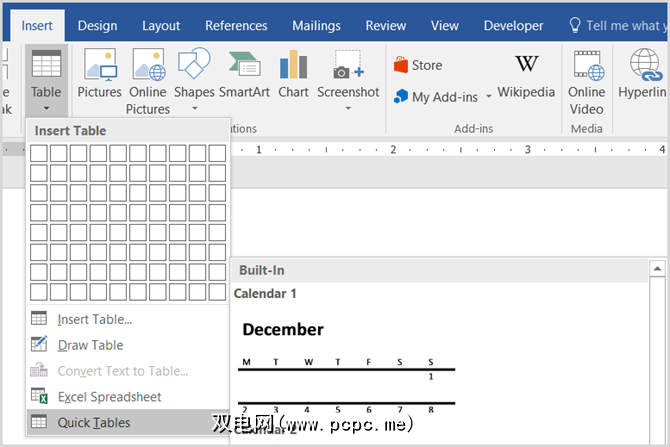Click the Pictures icon
670x447 pixels.
(100, 65)
